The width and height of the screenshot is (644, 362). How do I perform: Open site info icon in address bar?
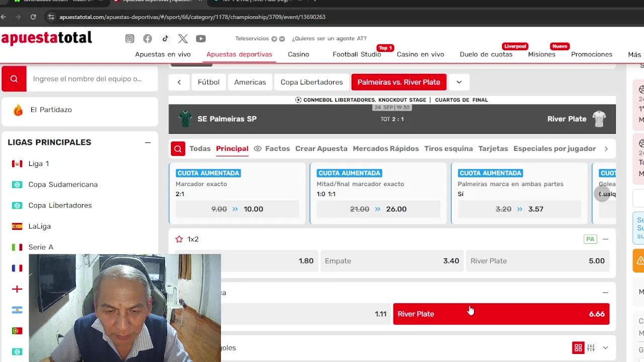(x=51, y=17)
